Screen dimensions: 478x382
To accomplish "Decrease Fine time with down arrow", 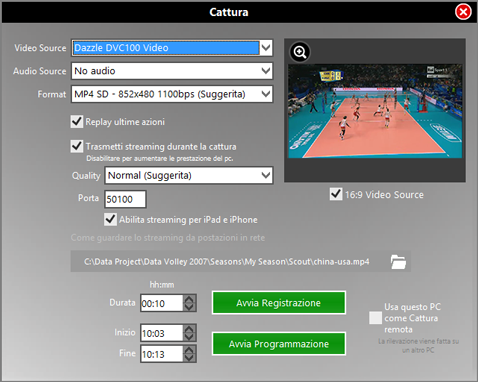I will pyautogui.click(x=189, y=358).
